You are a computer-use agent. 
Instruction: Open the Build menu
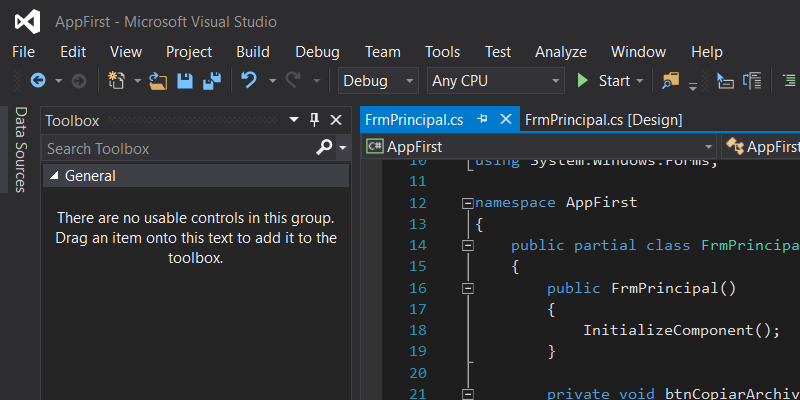(253, 52)
